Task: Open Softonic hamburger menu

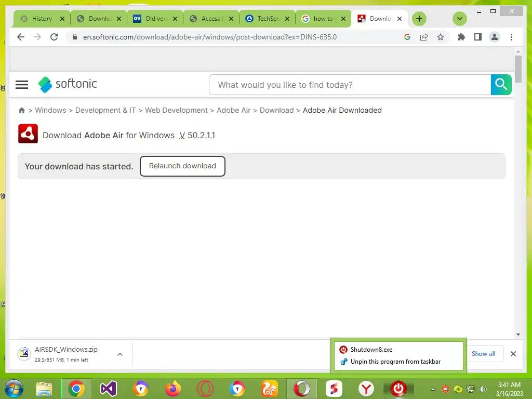Action: [x=22, y=85]
